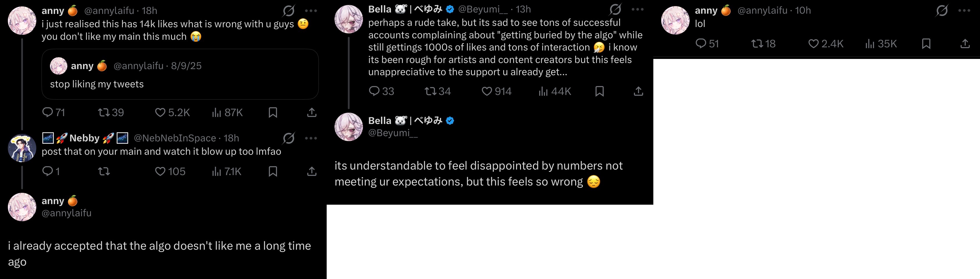This screenshot has width=980, height=279.
Task: Repost anny's tweet showing 39 reposts
Action: tap(103, 112)
